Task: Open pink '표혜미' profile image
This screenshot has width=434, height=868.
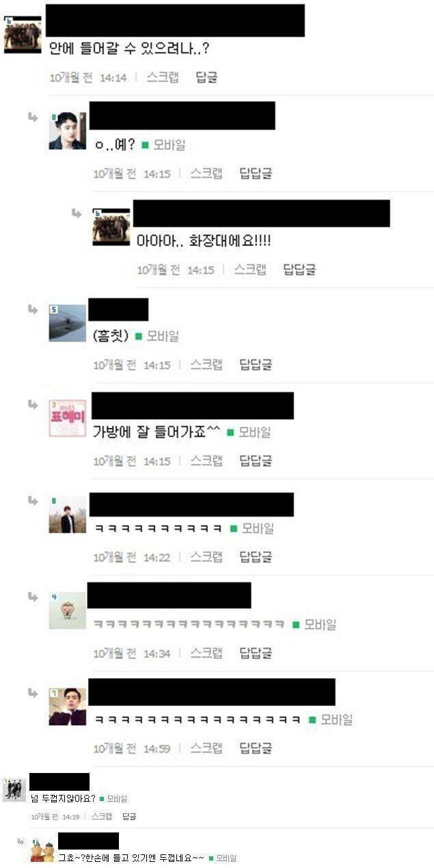Action: (x=68, y=418)
